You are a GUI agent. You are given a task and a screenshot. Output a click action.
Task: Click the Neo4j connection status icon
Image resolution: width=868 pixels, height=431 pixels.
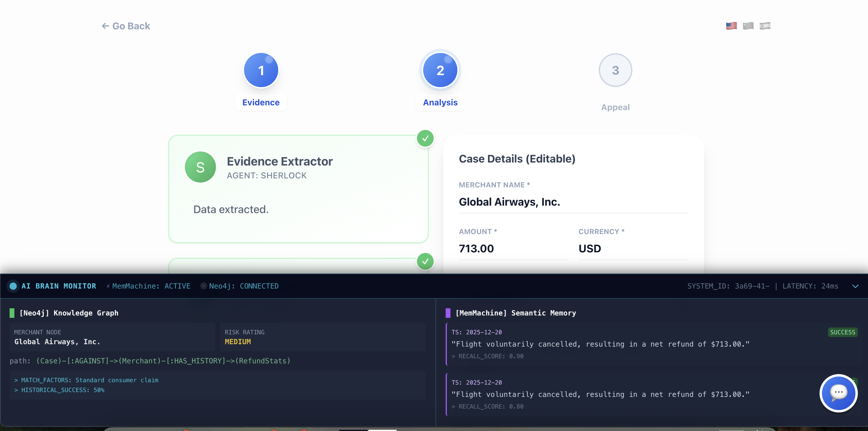tap(203, 286)
